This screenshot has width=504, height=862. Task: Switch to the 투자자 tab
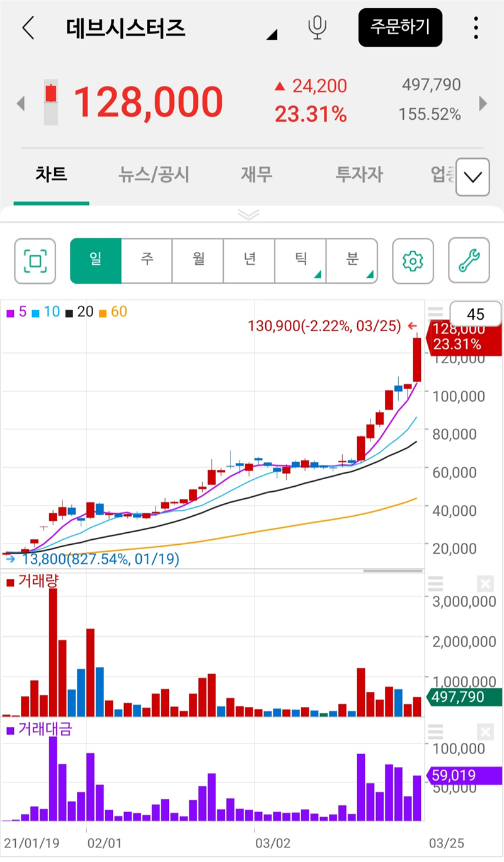pyautogui.click(x=359, y=174)
